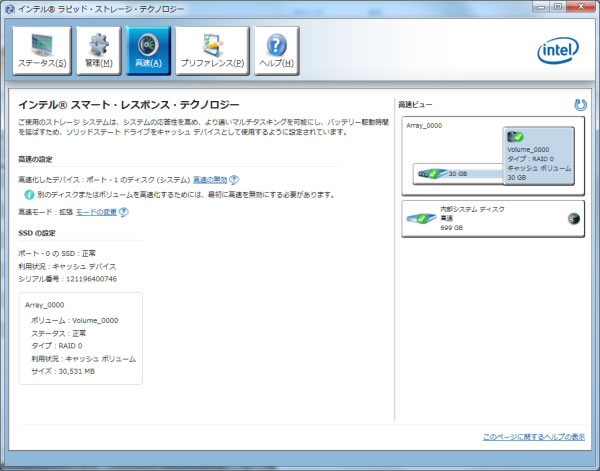600x471 pixels.
Task: Click the globe icon on 699 GB disk
Action: click(x=573, y=218)
